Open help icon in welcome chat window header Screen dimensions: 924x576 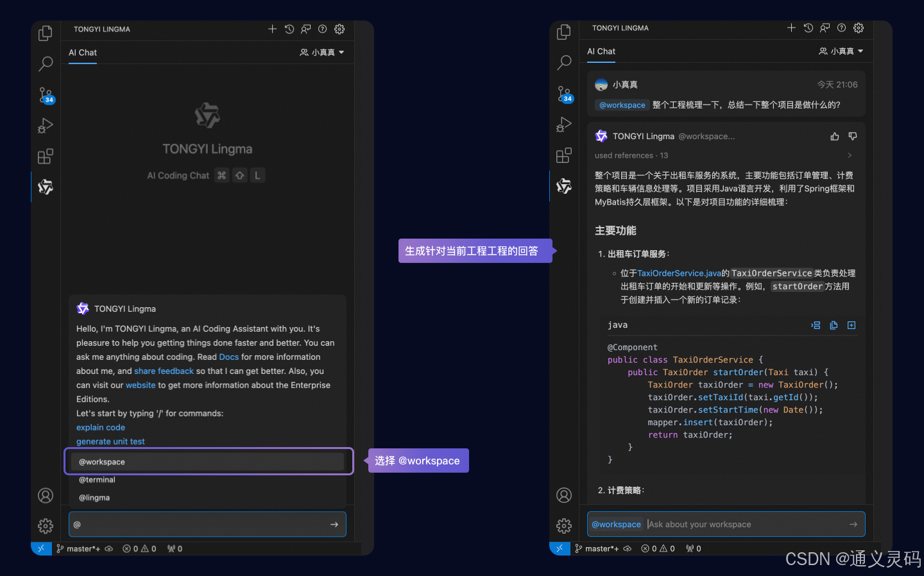point(323,29)
